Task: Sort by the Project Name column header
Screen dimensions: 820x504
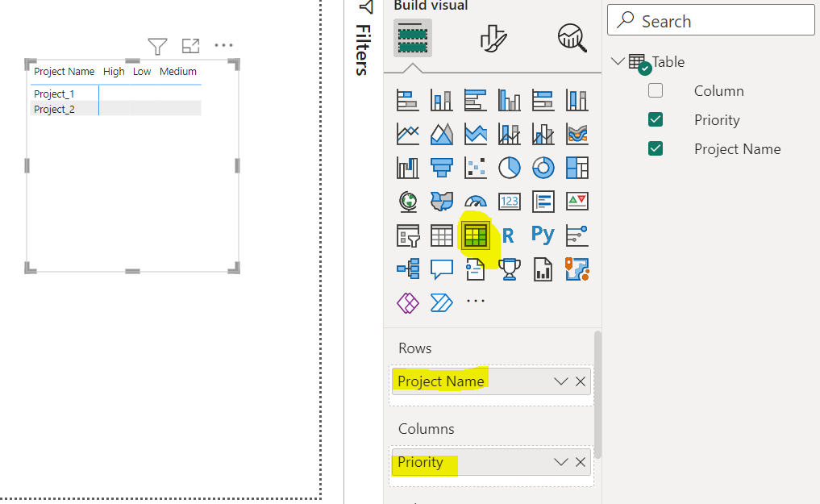Action: (64, 71)
